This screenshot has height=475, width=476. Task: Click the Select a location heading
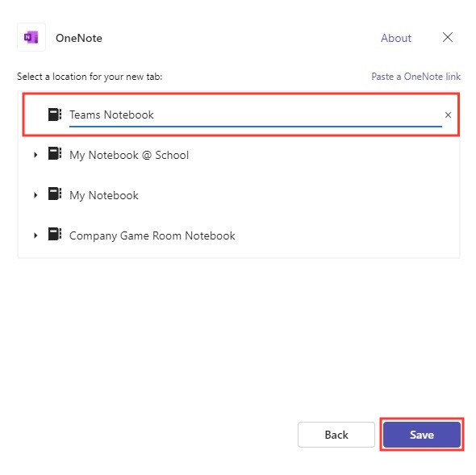[x=90, y=77]
